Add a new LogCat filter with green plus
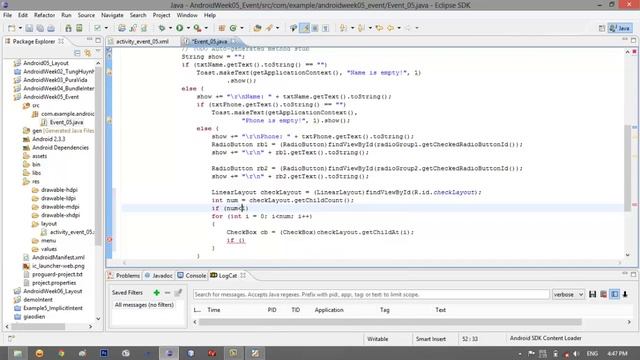The image size is (640, 360). tap(156, 293)
